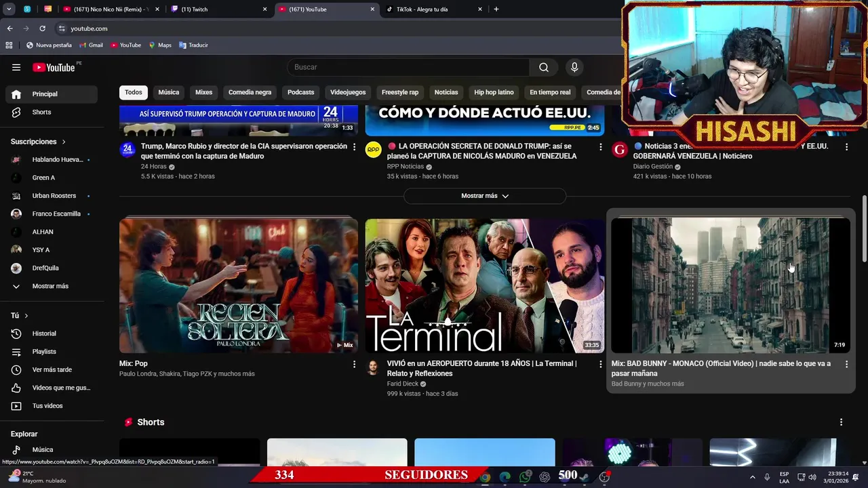Click the page vertical scrollbar
This screenshot has height=488, width=868.
863,228
